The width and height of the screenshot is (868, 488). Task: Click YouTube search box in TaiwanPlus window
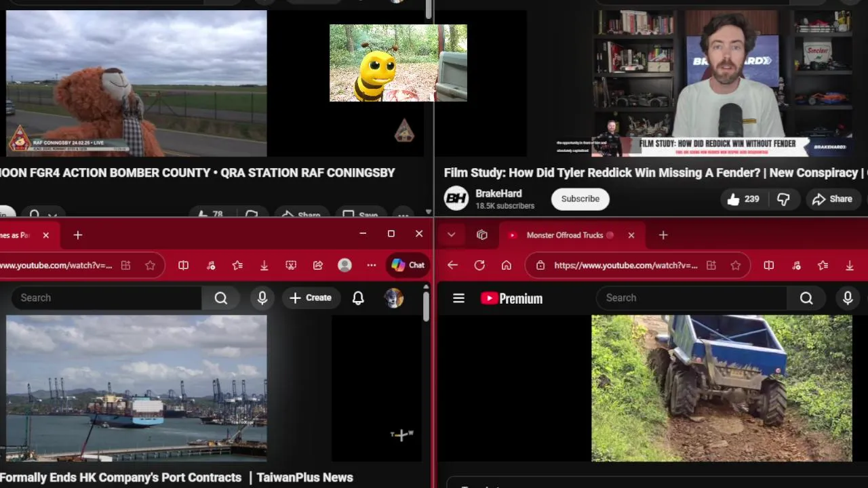(106, 298)
